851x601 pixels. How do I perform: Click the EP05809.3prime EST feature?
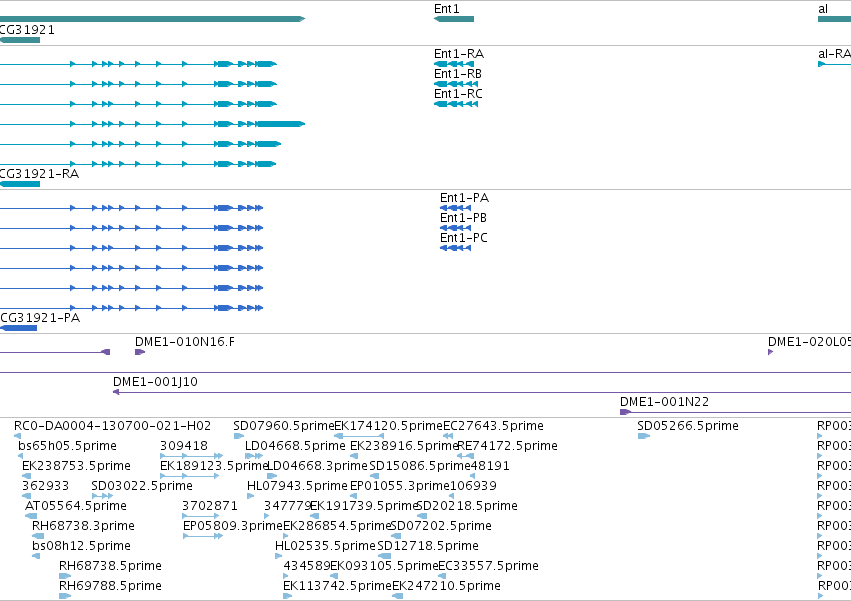203,536
